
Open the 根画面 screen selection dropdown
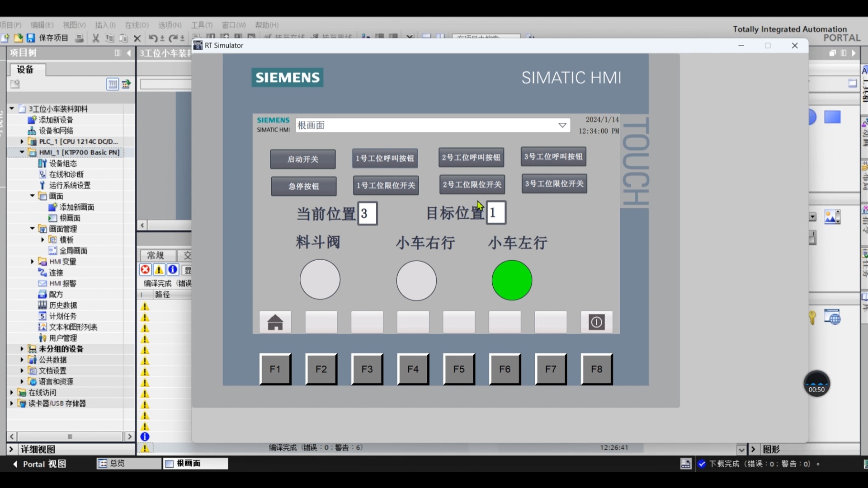[x=562, y=125]
